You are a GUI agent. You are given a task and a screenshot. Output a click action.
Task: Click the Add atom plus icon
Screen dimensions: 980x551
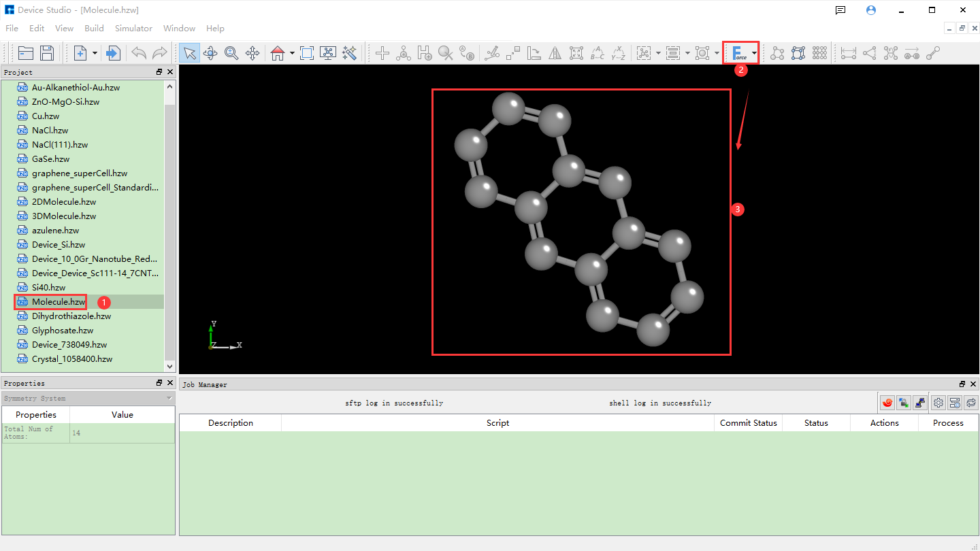click(x=382, y=52)
